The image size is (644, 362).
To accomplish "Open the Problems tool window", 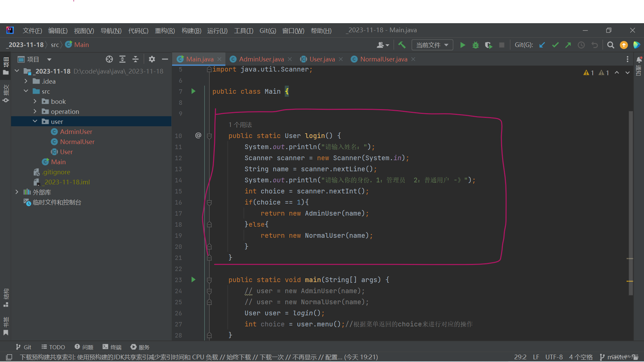I will coord(84,347).
